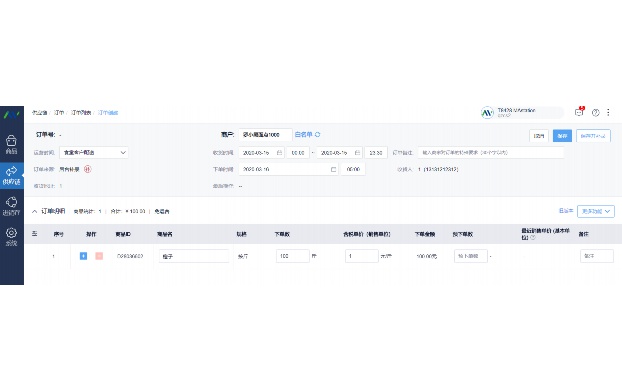Click the account name next to the avatar

(x=516, y=110)
